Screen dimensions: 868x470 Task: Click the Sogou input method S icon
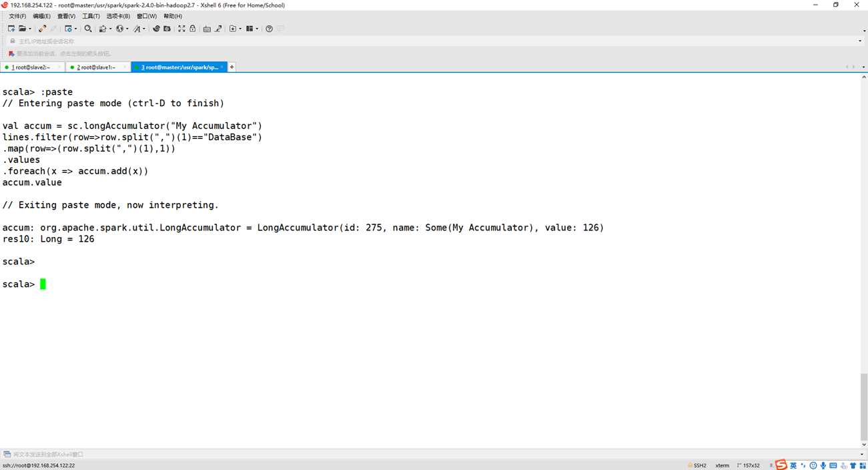click(x=781, y=465)
